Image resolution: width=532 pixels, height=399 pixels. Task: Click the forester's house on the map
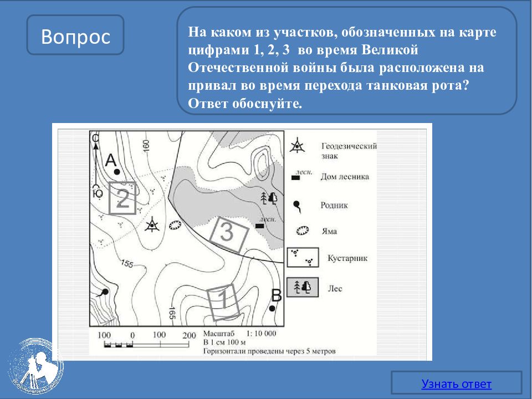point(259,226)
